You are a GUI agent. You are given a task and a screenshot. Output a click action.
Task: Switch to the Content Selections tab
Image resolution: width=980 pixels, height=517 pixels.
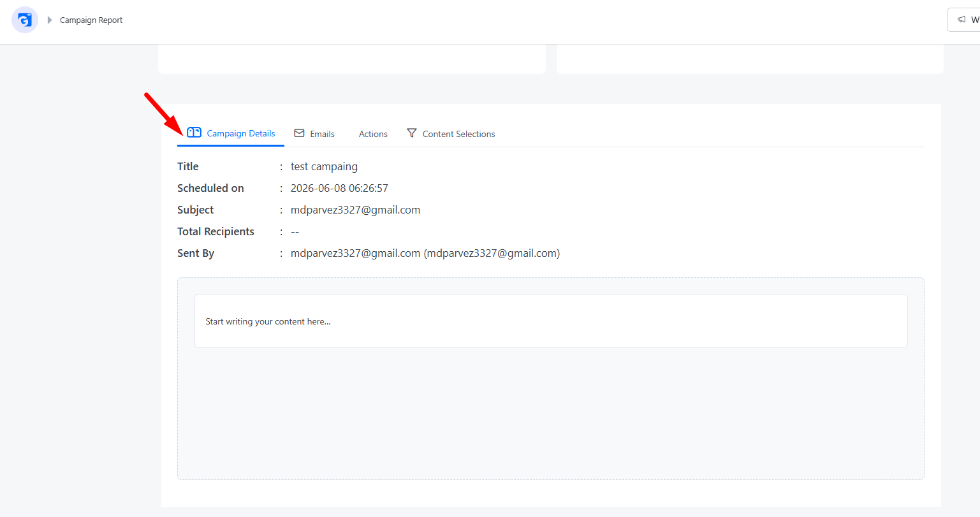coord(458,134)
